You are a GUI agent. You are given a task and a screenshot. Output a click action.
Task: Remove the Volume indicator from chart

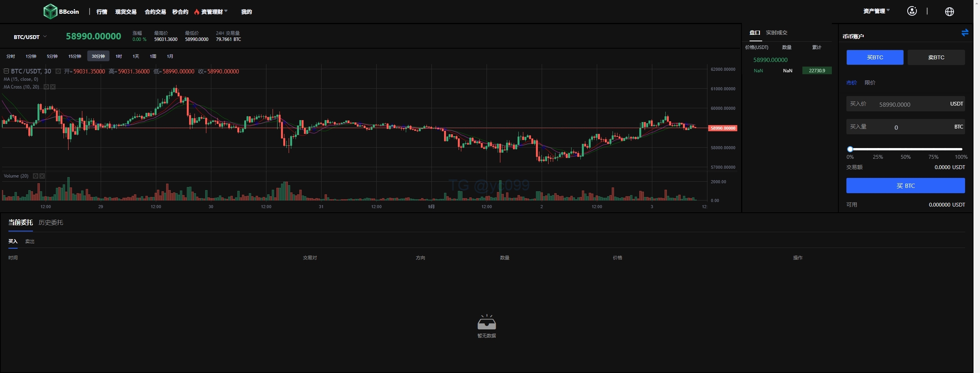pyautogui.click(x=42, y=176)
